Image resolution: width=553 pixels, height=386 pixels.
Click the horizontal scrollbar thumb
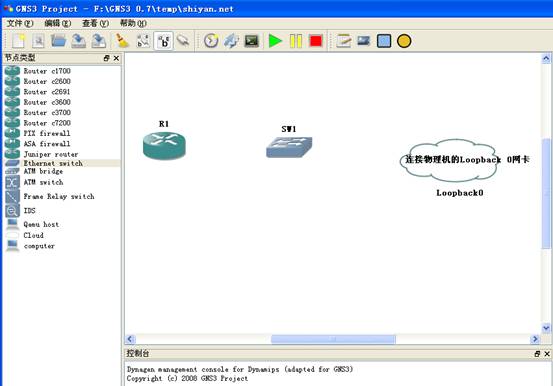click(x=333, y=339)
